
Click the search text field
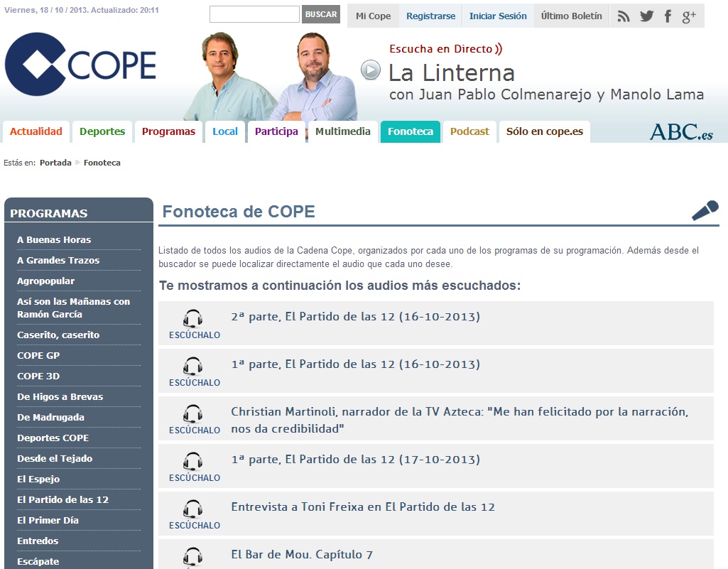[x=254, y=14]
